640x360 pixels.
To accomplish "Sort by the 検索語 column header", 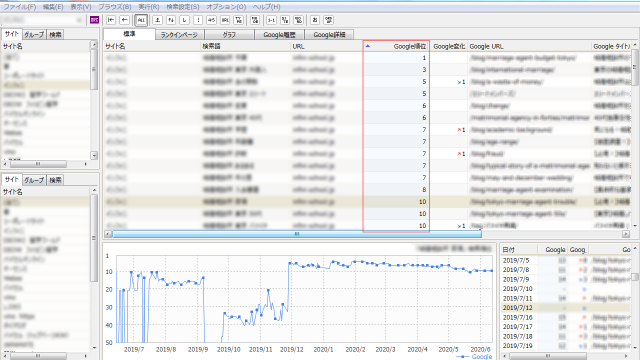I will [x=245, y=46].
